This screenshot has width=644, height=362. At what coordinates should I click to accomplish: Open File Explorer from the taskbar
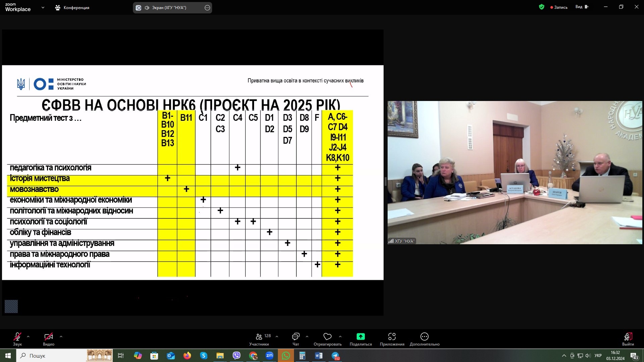[x=220, y=356]
